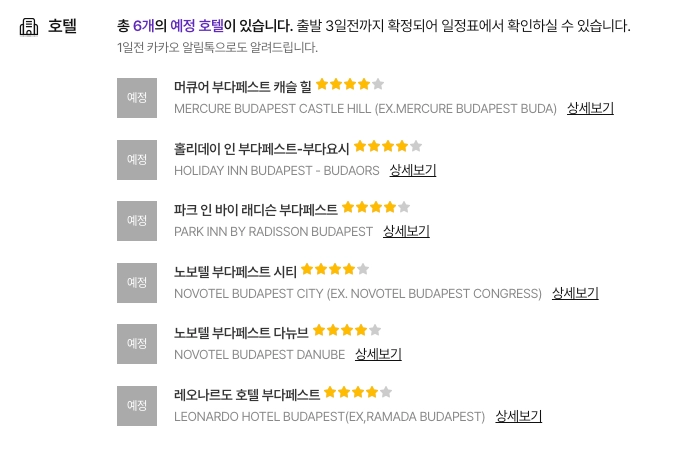This screenshot has width=696, height=457.
Task: Click 예정 badge beside 레오나르도 호텔 부다페스트
Action: [137, 406]
